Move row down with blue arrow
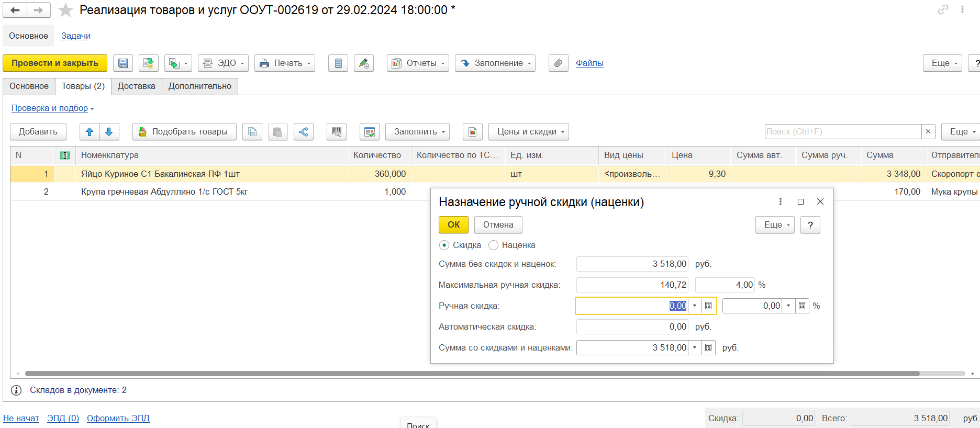Image resolution: width=980 pixels, height=428 pixels. (x=109, y=132)
